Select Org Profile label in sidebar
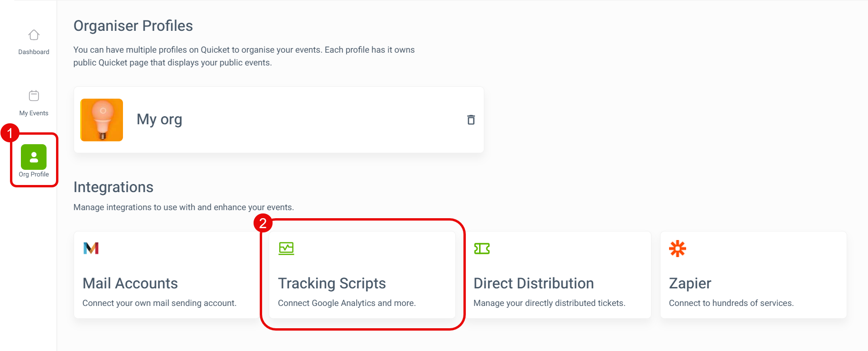 34,174
